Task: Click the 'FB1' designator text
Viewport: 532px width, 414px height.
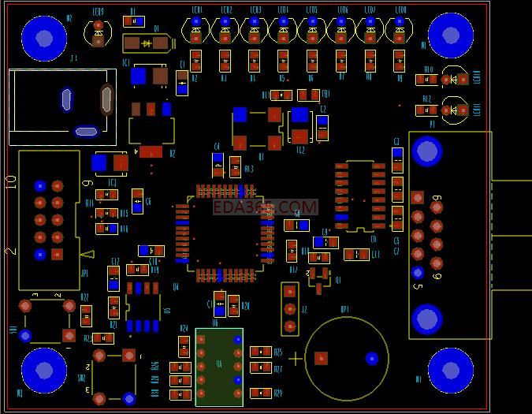Action: click(326, 94)
